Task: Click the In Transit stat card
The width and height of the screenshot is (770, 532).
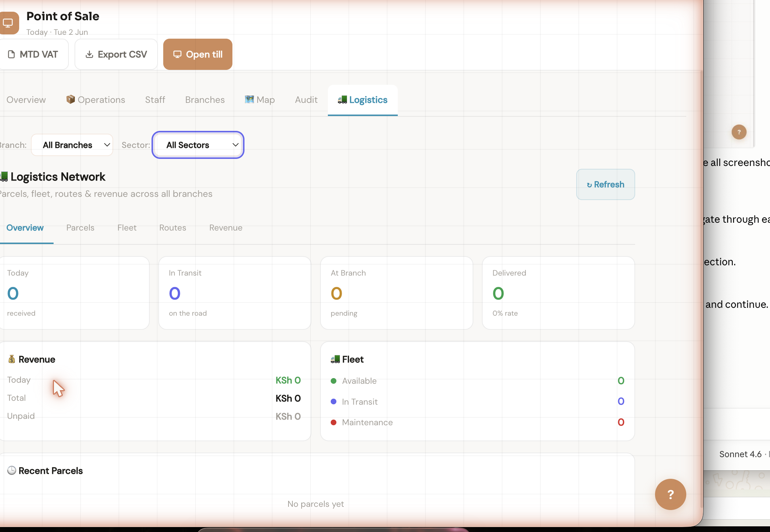Action: (235, 293)
